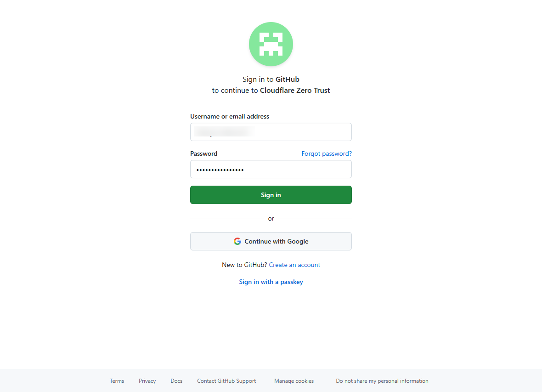This screenshot has width=542, height=392.
Task: Focus the Username or email address field
Action: (x=271, y=132)
